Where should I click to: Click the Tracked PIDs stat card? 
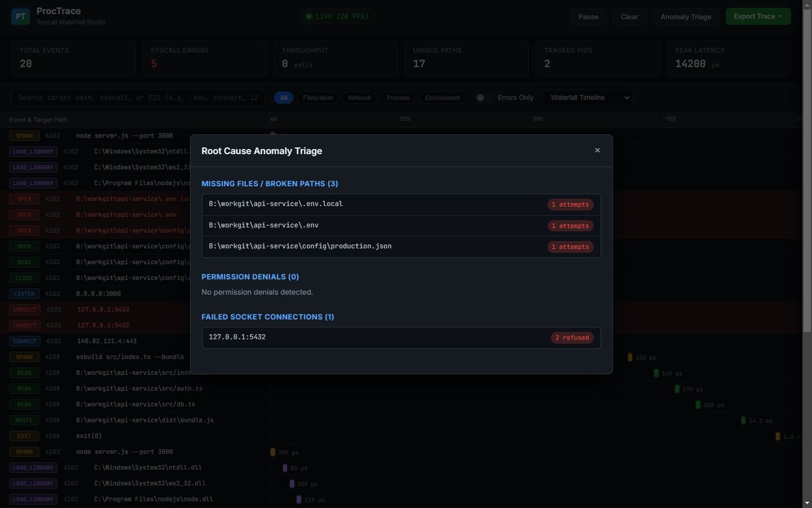click(x=598, y=58)
